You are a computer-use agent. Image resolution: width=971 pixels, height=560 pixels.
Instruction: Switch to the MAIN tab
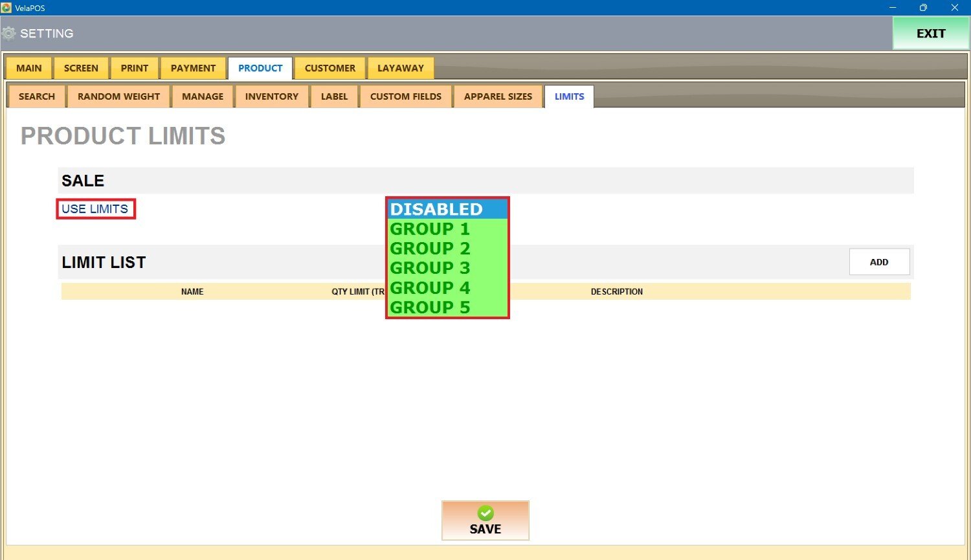click(29, 68)
